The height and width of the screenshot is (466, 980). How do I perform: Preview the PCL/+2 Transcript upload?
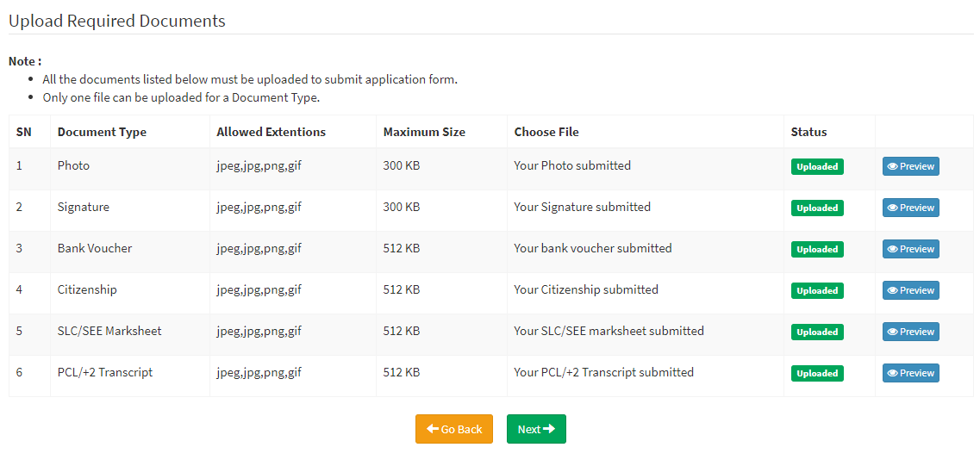[911, 373]
